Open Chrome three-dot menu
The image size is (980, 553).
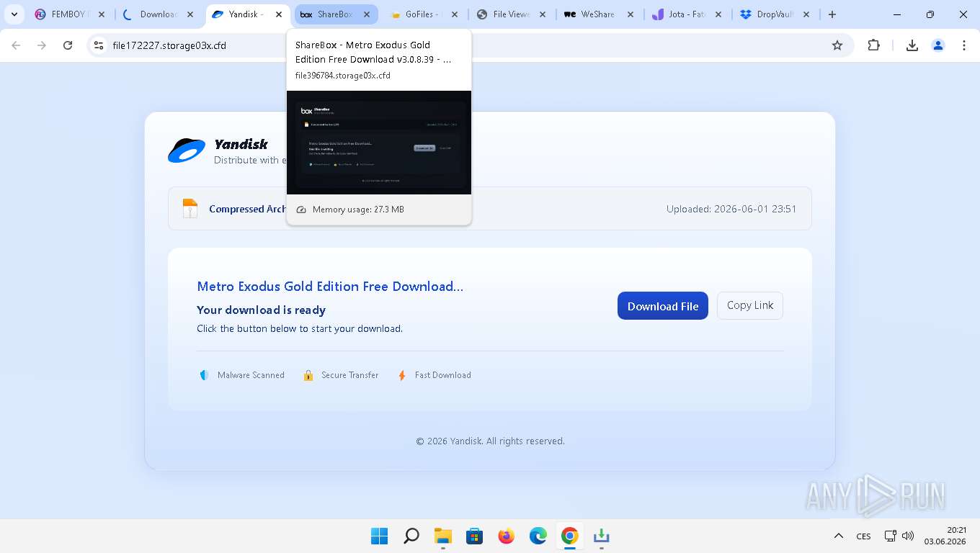click(964, 45)
